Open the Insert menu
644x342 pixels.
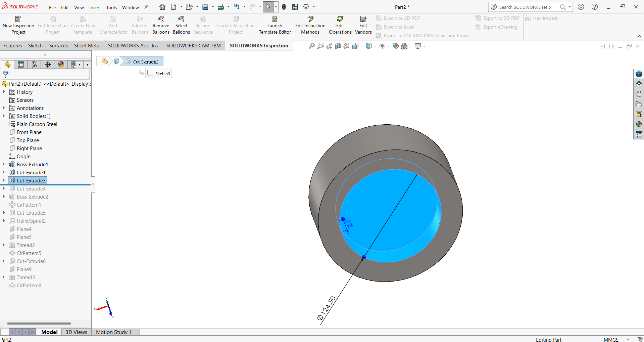[95, 7]
